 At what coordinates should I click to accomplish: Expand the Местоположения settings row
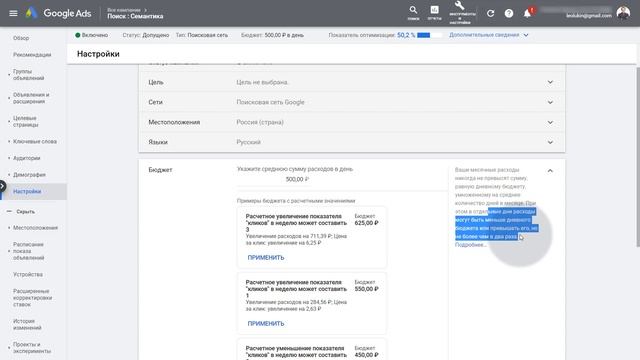tap(352, 122)
